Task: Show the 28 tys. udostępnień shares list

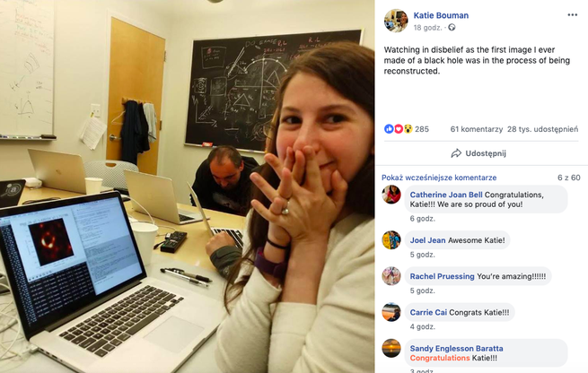Action: coord(542,129)
